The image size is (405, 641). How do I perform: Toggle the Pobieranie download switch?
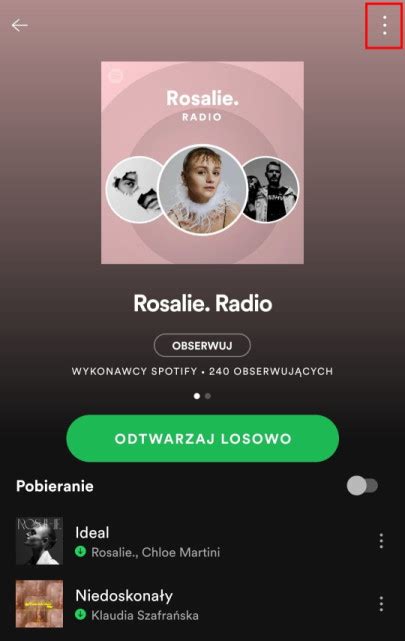(x=362, y=486)
